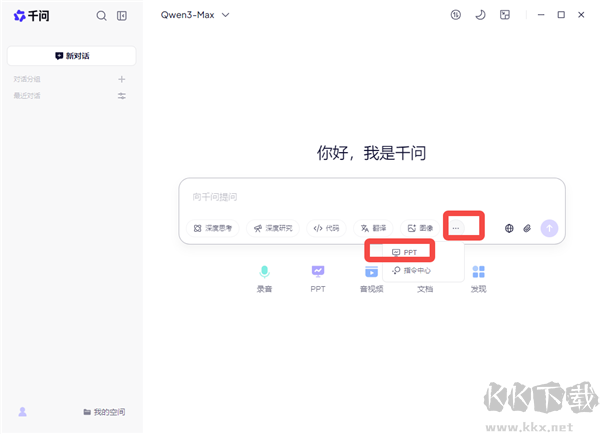
Task: Select the 代码 option chip
Action: point(326,228)
